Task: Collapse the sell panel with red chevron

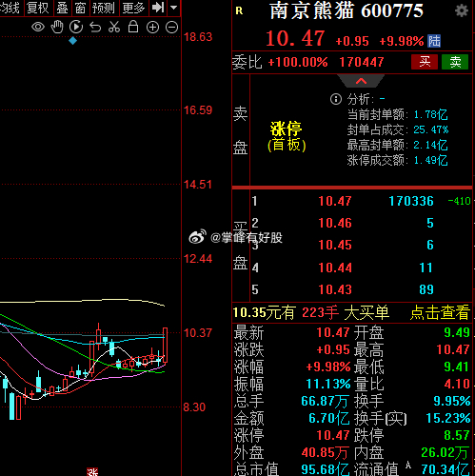Action: pyautogui.click(x=361, y=81)
